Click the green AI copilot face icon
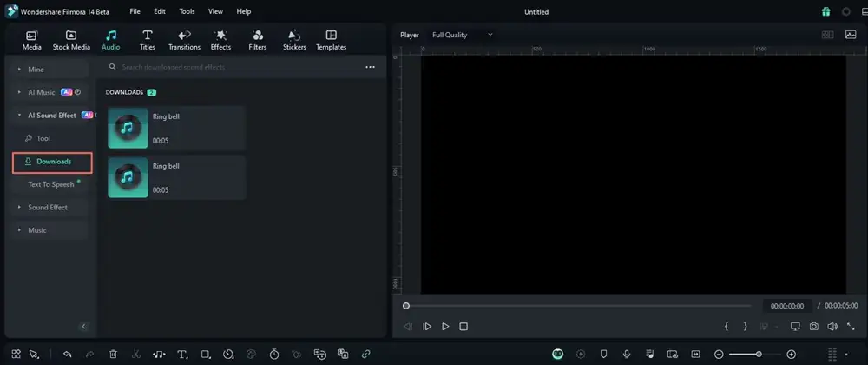Screen dimensions: 868x365 (557, 354)
